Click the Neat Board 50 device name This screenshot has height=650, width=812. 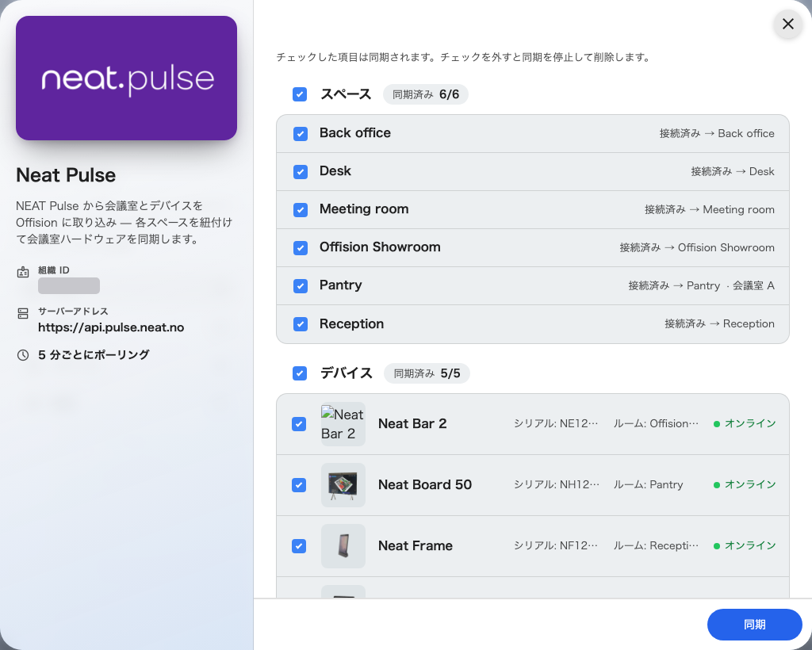pos(425,485)
